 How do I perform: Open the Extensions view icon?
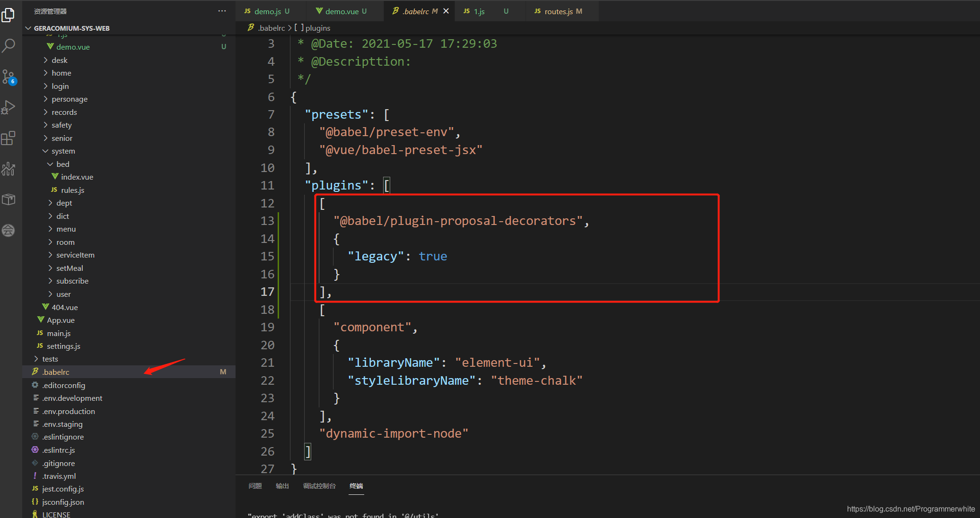click(9, 138)
